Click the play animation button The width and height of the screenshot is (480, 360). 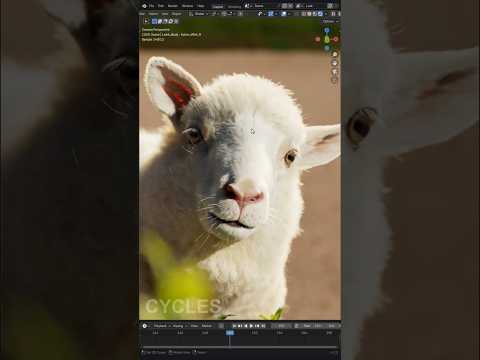251,326
